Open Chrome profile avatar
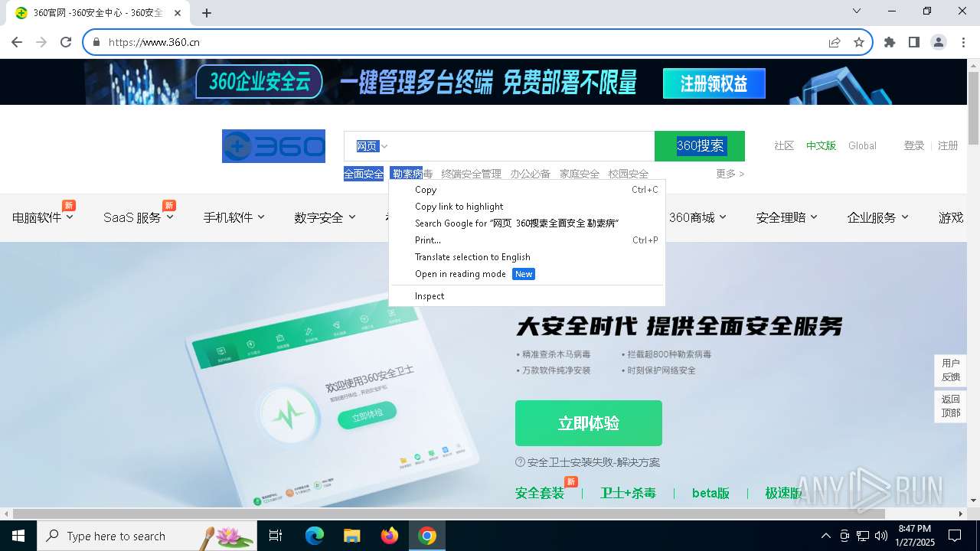Screen dimensions: 980x551 939,42
